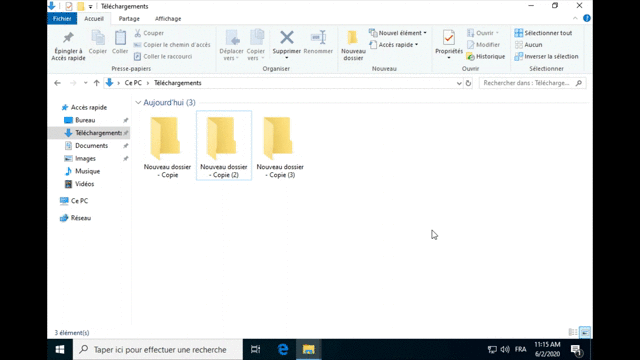Create a Nouveau dossier

[353, 45]
